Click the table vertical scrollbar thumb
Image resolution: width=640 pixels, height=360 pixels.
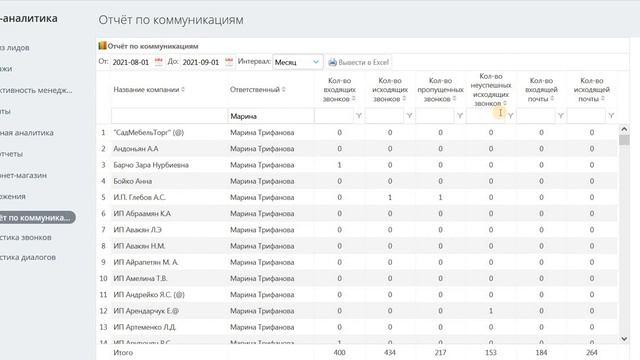[x=624, y=140]
